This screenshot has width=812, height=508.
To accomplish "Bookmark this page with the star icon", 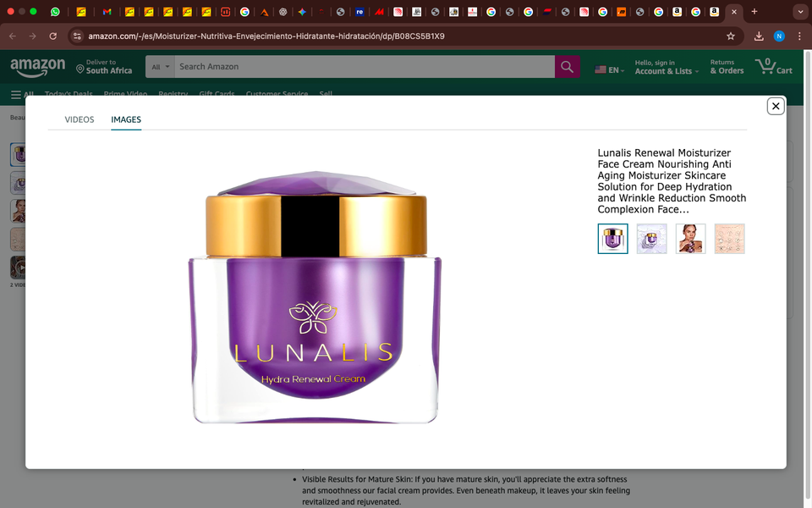I will point(731,36).
